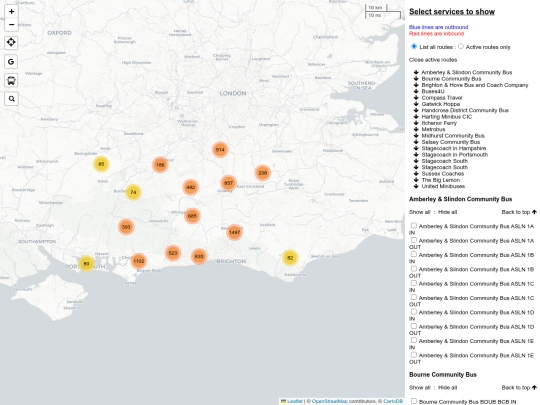The width and height of the screenshot is (540, 405).
Task: Check Amberley & Slindon ASLN 1E IN
Action: pos(414,341)
